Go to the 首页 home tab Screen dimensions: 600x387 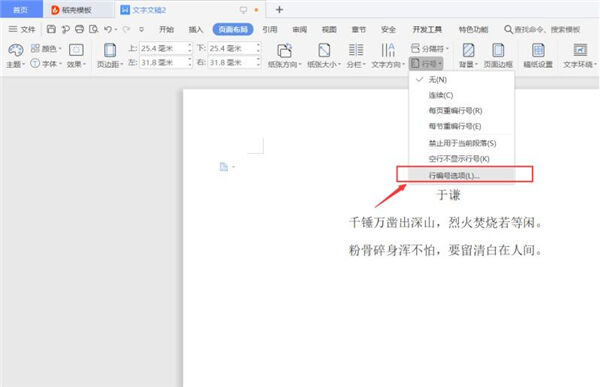tap(21, 10)
